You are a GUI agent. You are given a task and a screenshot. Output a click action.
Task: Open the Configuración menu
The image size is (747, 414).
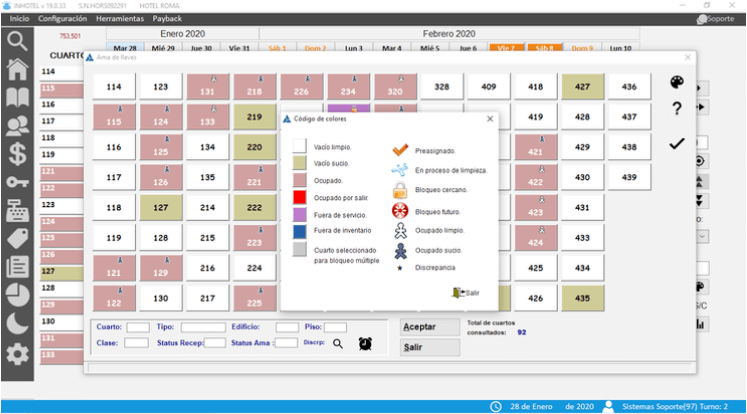pos(61,19)
